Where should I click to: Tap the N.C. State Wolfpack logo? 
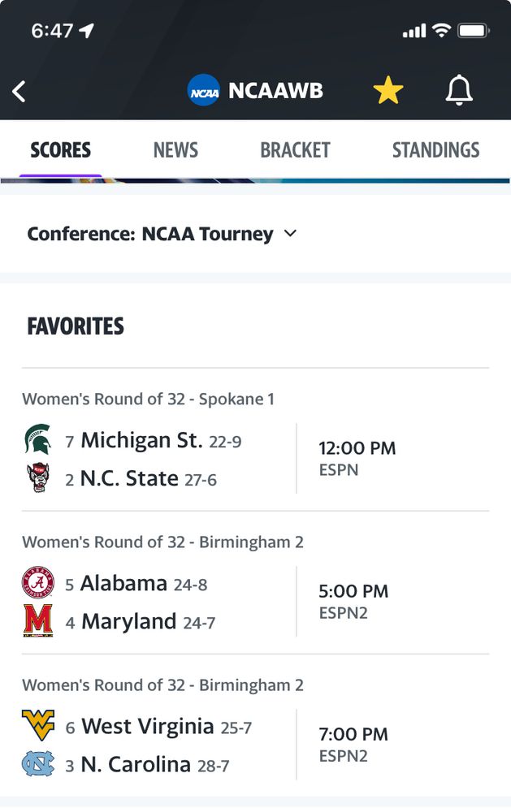coord(38,477)
